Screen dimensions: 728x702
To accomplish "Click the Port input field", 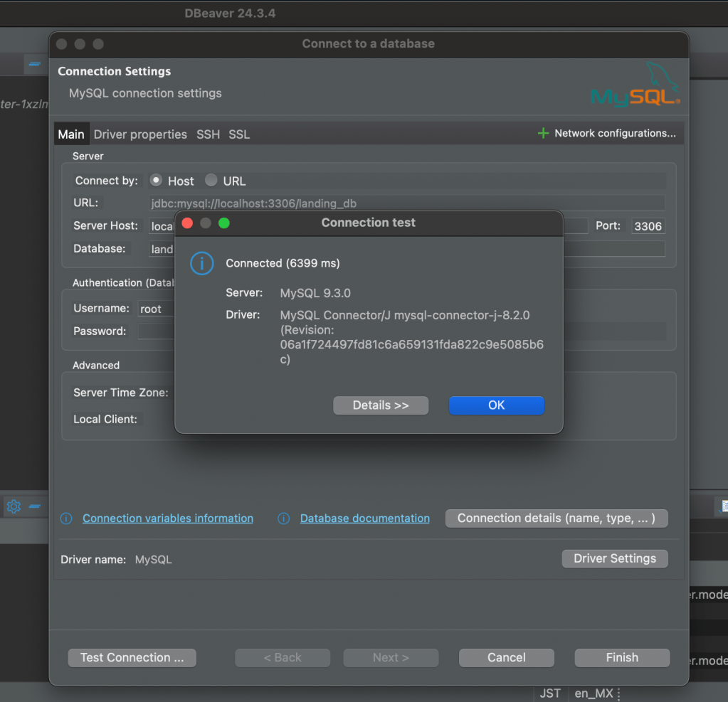I will 648,226.
